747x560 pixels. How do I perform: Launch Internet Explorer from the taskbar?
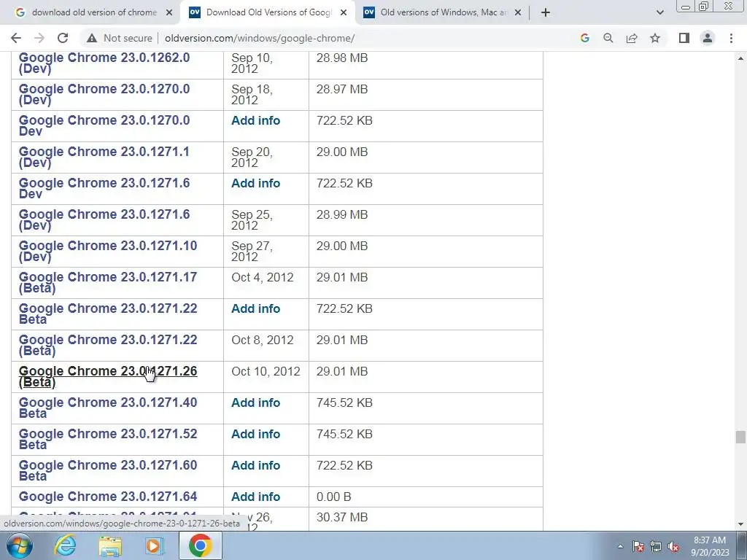tap(65, 545)
